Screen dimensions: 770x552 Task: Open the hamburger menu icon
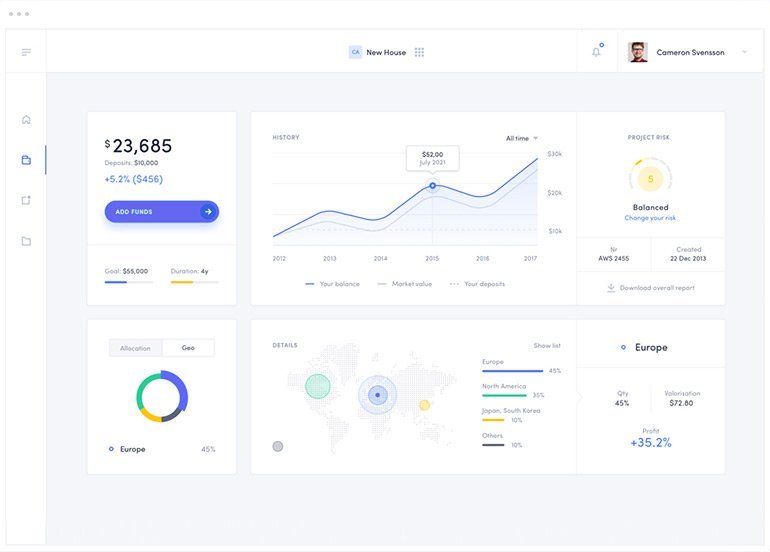pos(26,52)
